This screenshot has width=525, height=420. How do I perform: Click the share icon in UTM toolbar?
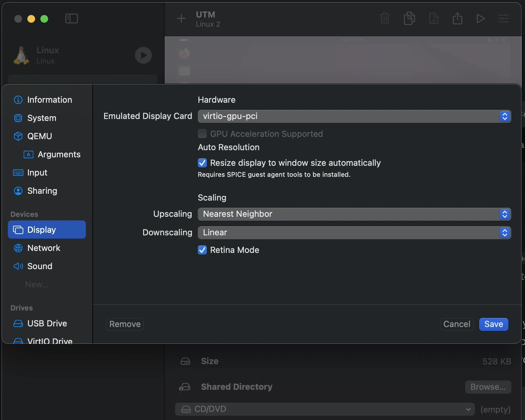pos(457,18)
